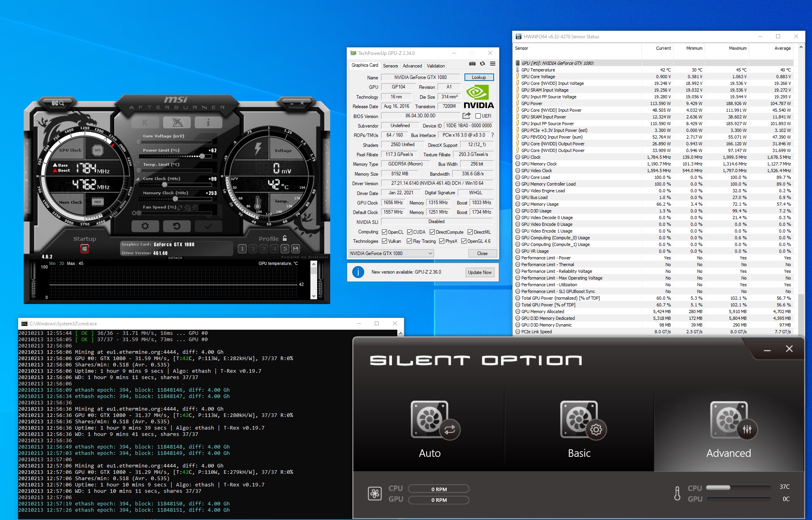Click Update Now for GPU-Z

click(x=479, y=272)
